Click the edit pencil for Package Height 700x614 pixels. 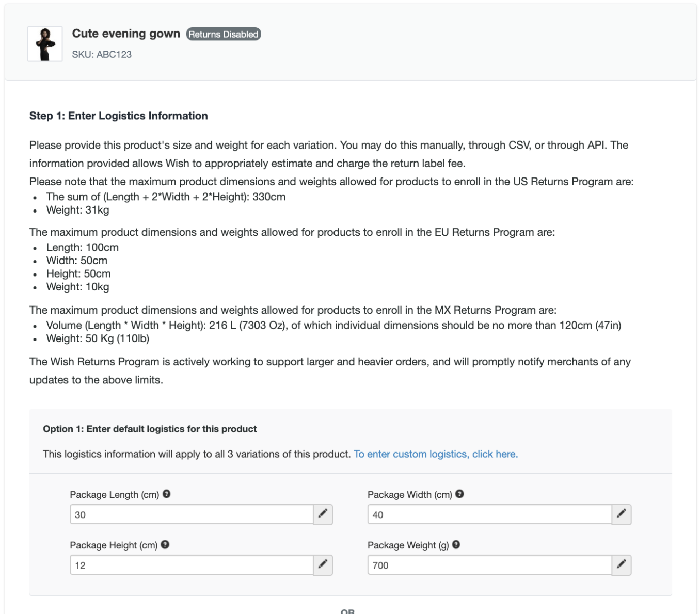coord(323,564)
